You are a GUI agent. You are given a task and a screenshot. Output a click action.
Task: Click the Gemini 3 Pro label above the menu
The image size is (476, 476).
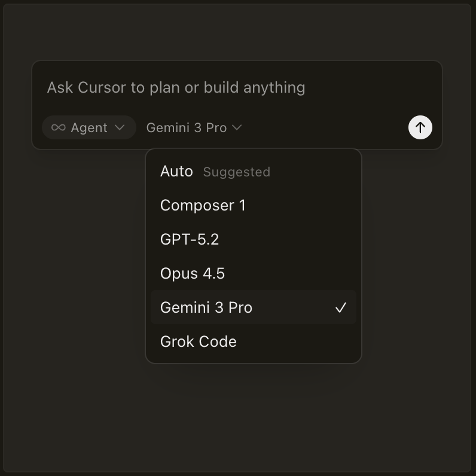click(187, 127)
